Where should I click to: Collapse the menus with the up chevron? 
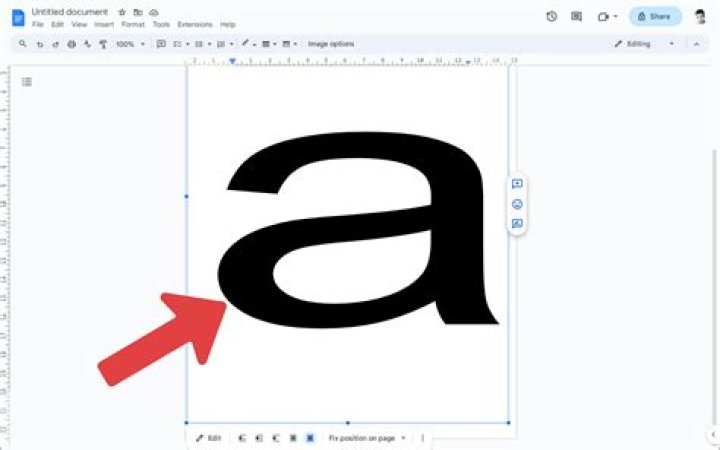(697, 44)
